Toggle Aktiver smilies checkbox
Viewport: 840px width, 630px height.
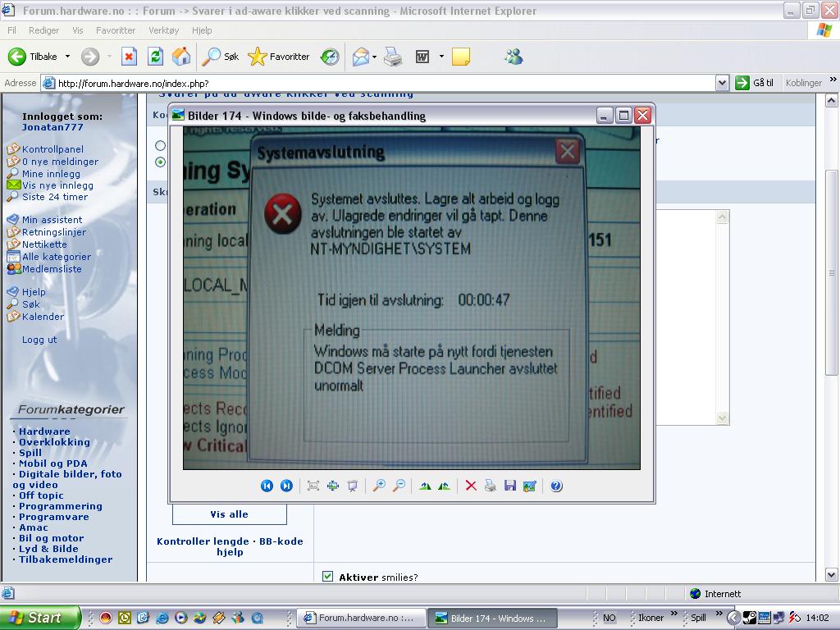click(x=328, y=577)
